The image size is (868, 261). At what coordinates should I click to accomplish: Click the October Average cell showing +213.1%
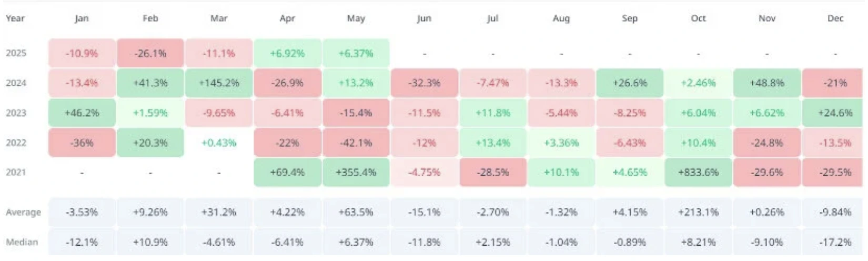coord(698,213)
